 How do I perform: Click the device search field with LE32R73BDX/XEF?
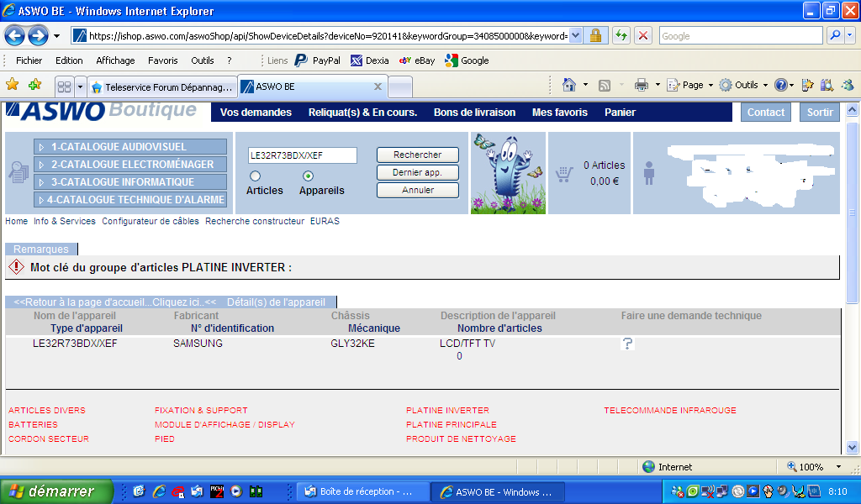pyautogui.click(x=302, y=155)
